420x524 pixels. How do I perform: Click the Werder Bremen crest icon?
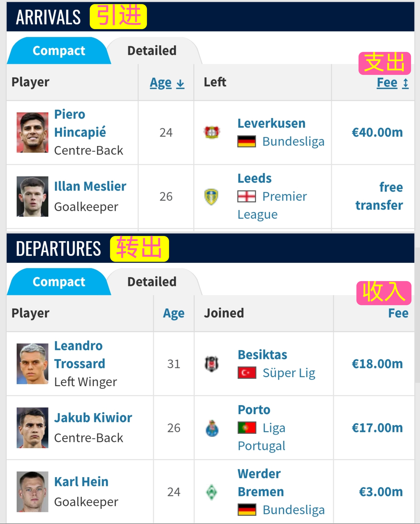pyautogui.click(x=212, y=492)
